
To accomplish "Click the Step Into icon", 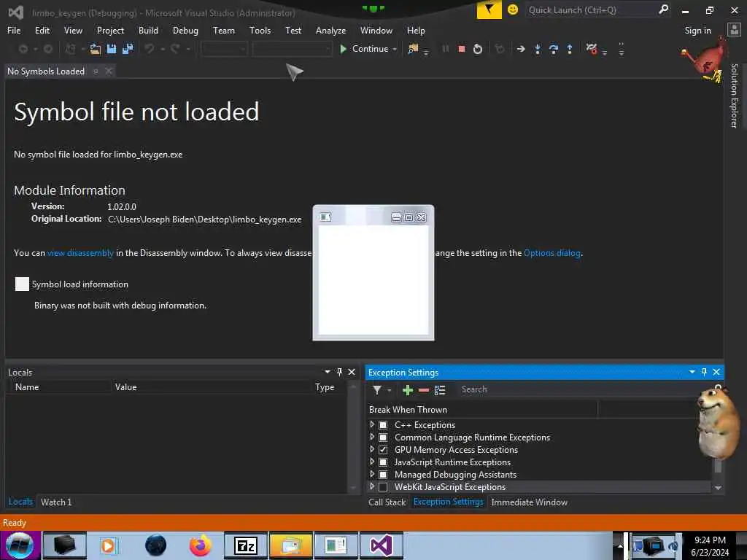I will click(538, 49).
